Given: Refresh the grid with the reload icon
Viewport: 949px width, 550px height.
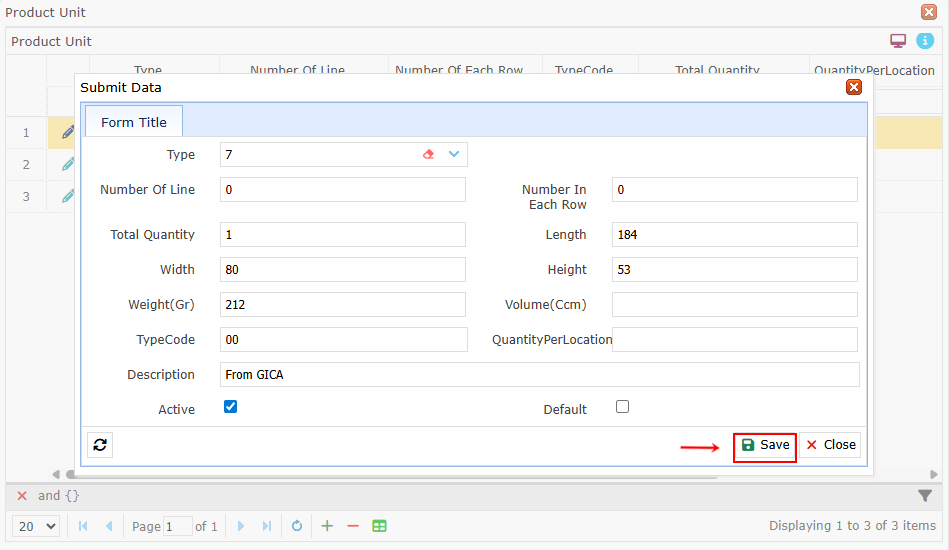Looking at the screenshot, I should tap(297, 526).
